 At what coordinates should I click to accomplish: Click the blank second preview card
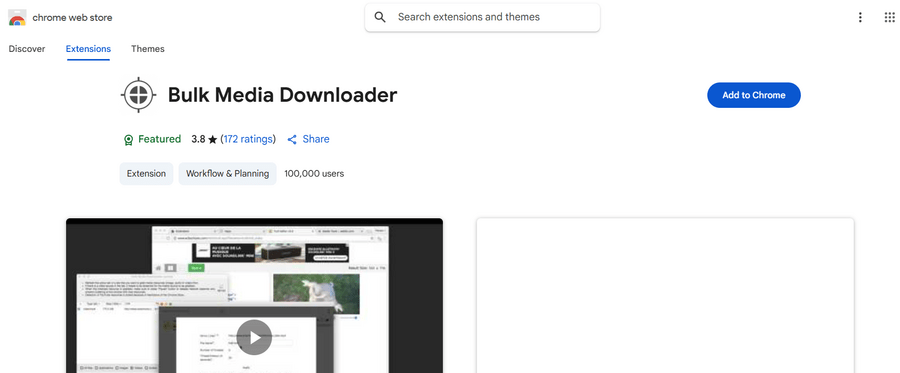point(665,296)
